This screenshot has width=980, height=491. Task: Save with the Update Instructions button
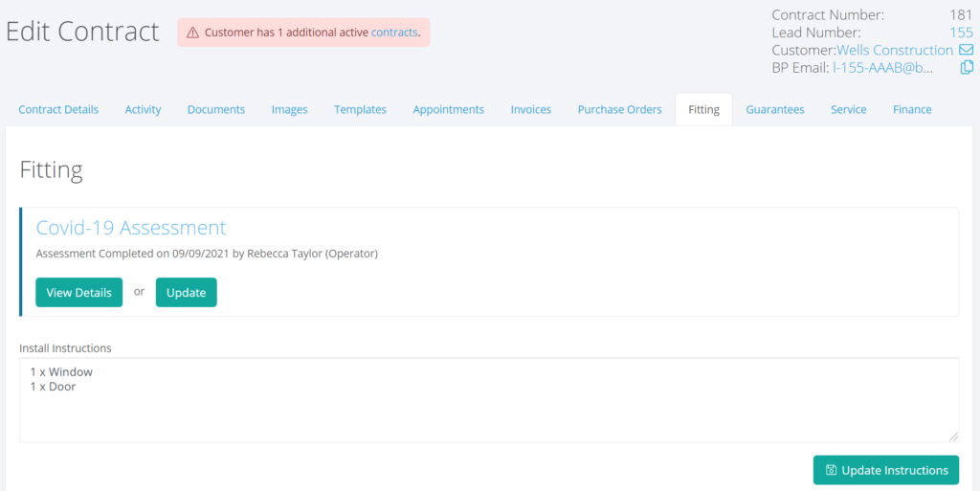[885, 470]
